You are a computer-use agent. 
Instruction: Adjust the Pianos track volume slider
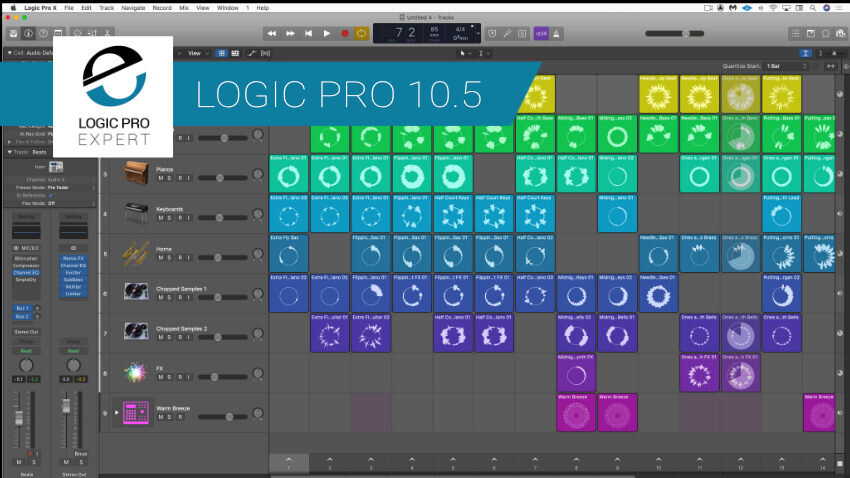pyautogui.click(x=223, y=178)
